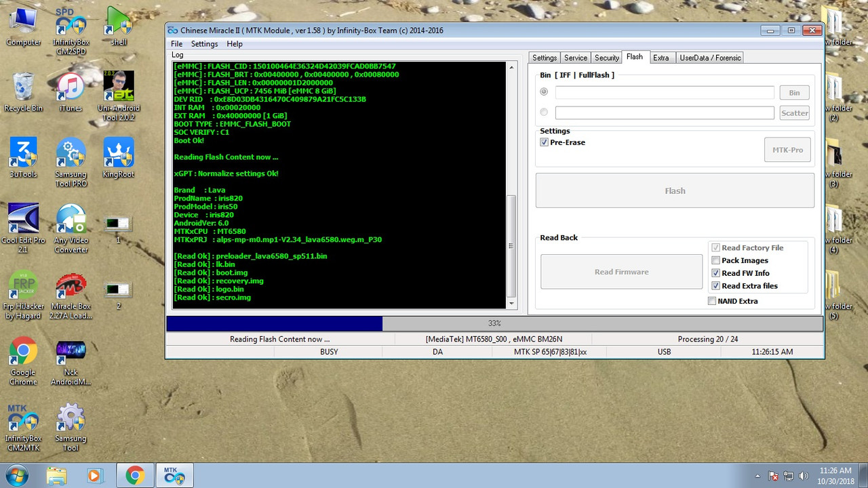Launch the Samsung Tool desktop icon
This screenshot has width=868, height=488.
[71, 427]
